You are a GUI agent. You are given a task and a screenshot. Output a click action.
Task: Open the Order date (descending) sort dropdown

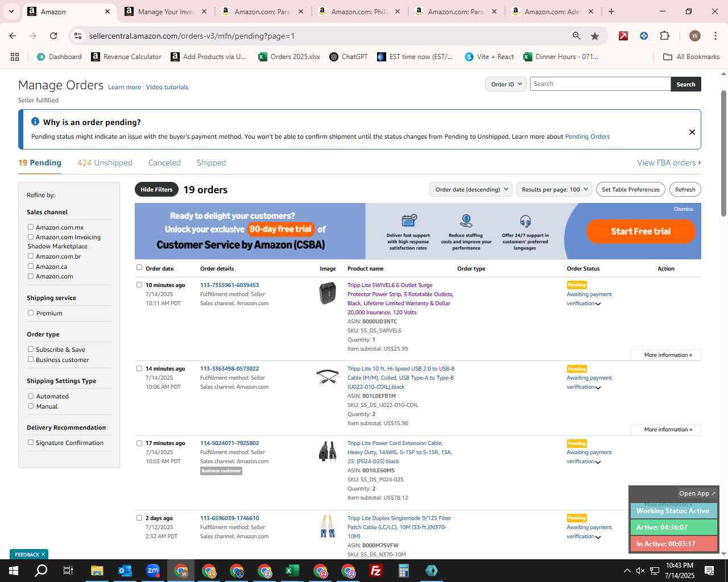tap(471, 189)
